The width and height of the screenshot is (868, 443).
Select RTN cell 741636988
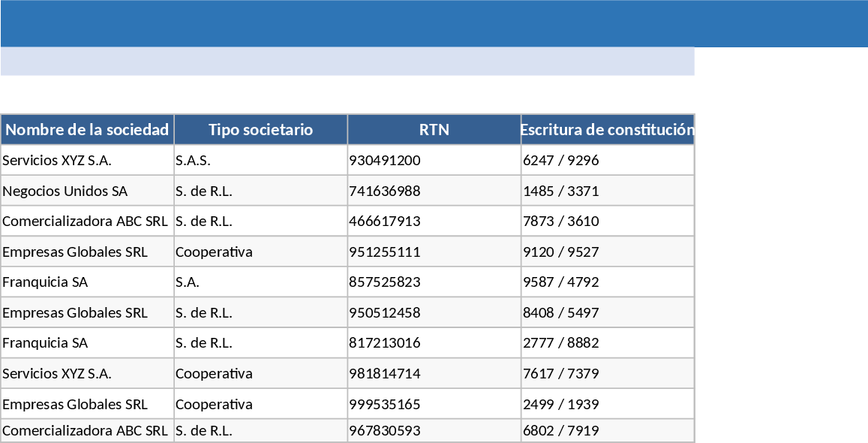tap(434, 191)
